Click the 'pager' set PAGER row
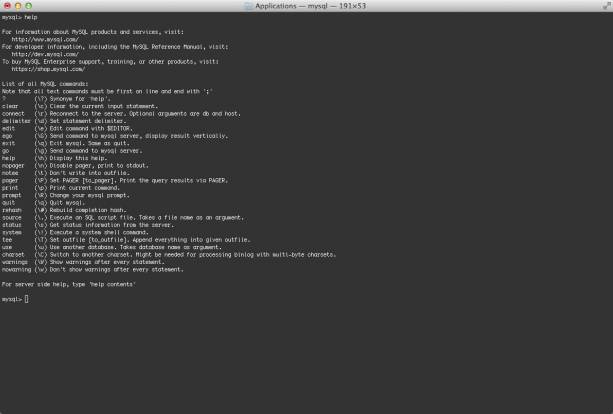The width and height of the screenshot is (613, 414). point(115,181)
